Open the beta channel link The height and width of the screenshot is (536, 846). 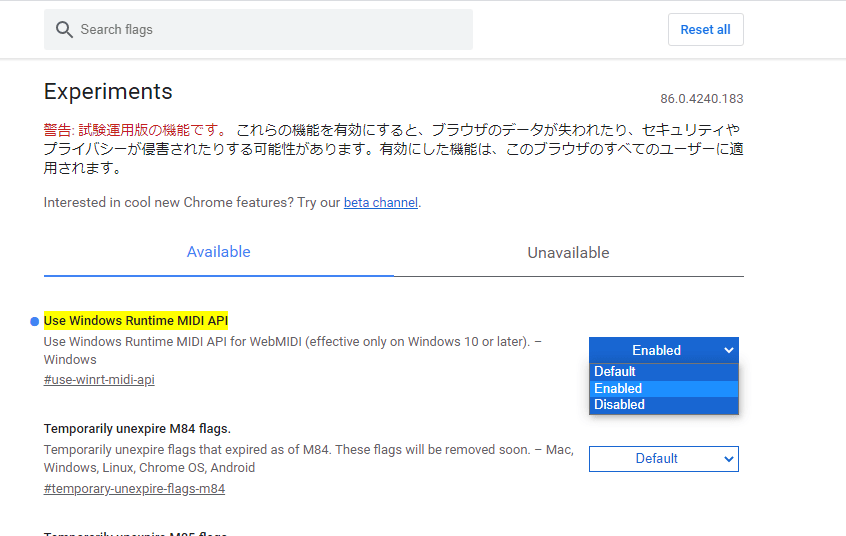click(x=381, y=202)
